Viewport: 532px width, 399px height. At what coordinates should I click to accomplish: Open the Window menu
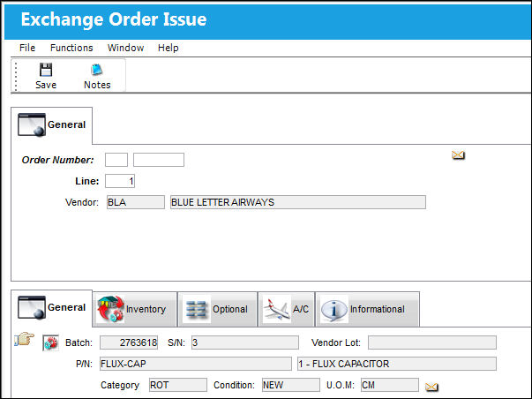point(125,48)
